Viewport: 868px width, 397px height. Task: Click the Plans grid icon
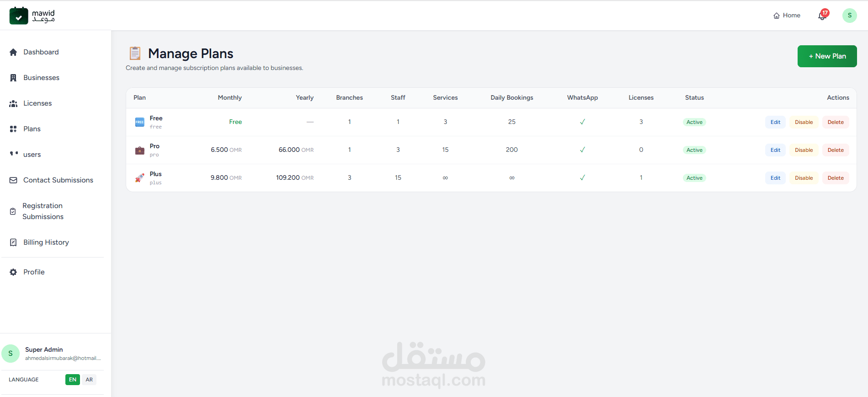tap(13, 129)
